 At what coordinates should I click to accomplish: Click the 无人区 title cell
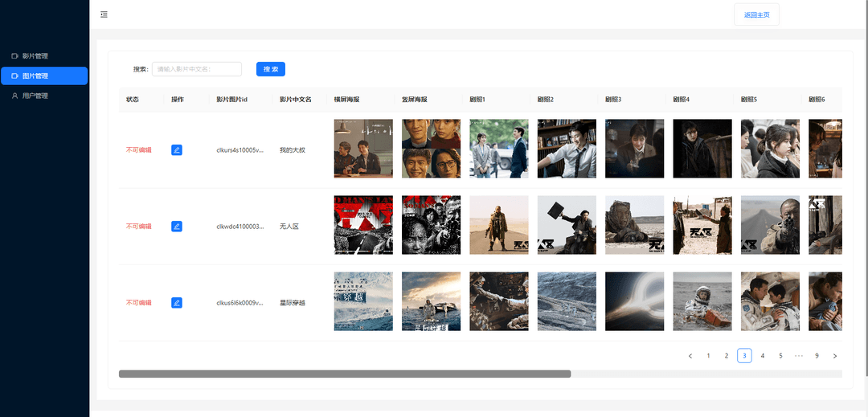click(289, 227)
